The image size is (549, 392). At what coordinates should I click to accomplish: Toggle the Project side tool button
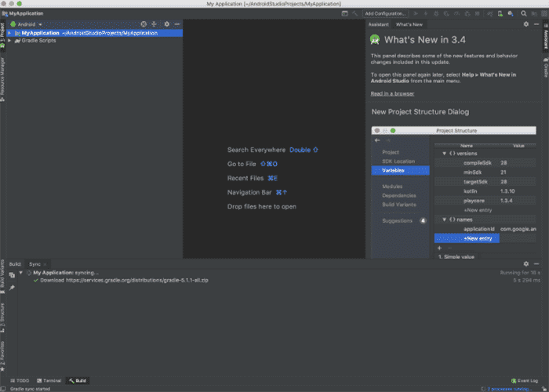point(3,35)
